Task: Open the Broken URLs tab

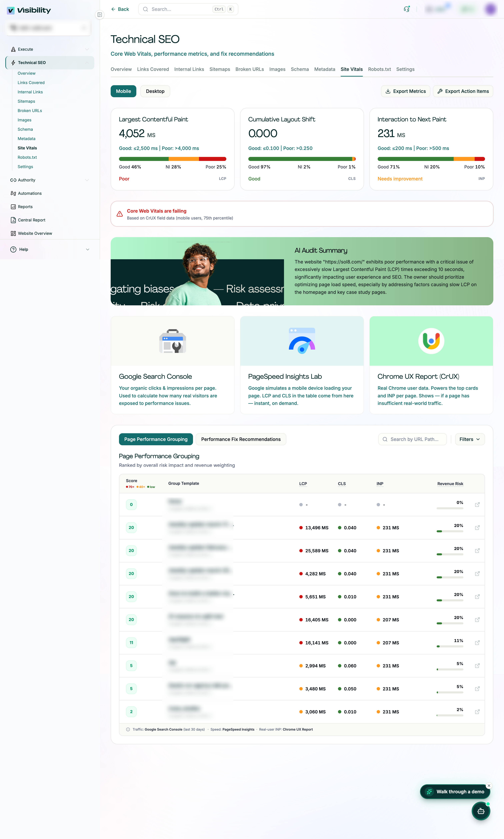Action: pyautogui.click(x=250, y=69)
